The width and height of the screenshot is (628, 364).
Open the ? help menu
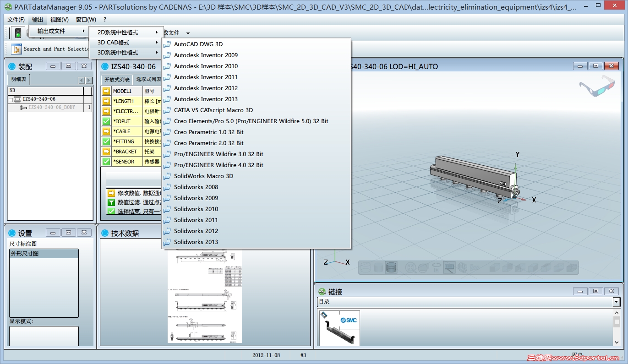[x=105, y=20]
